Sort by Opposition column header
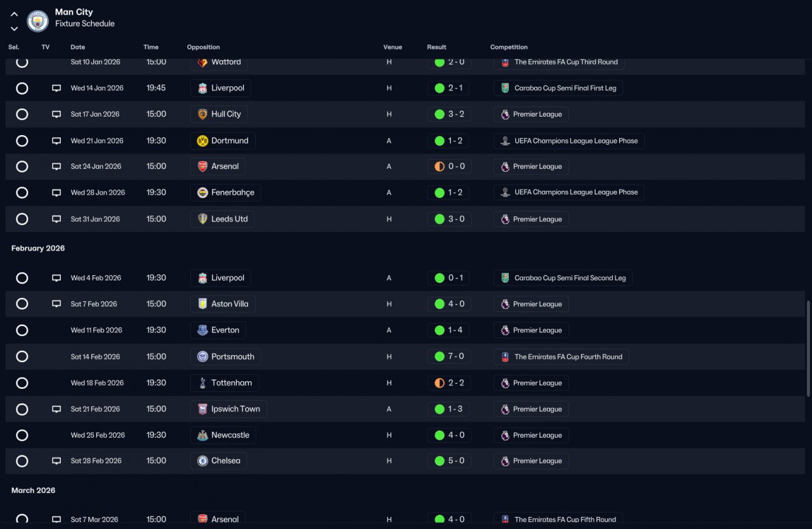The image size is (812, 529). click(204, 47)
